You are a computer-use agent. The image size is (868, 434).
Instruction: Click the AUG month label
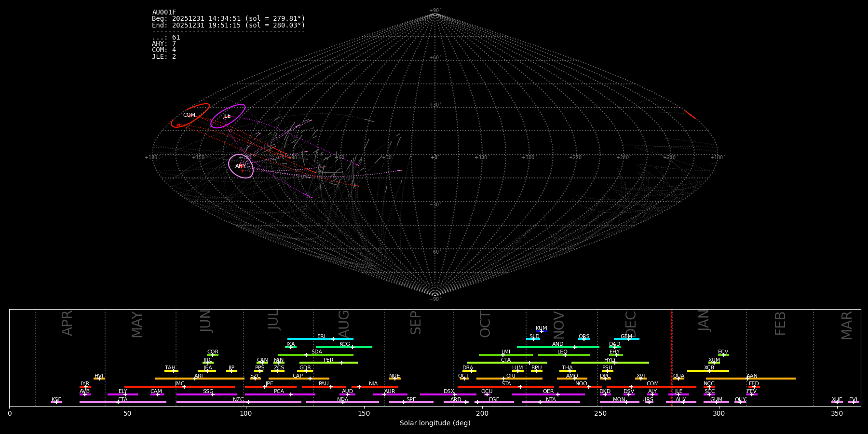click(344, 325)
